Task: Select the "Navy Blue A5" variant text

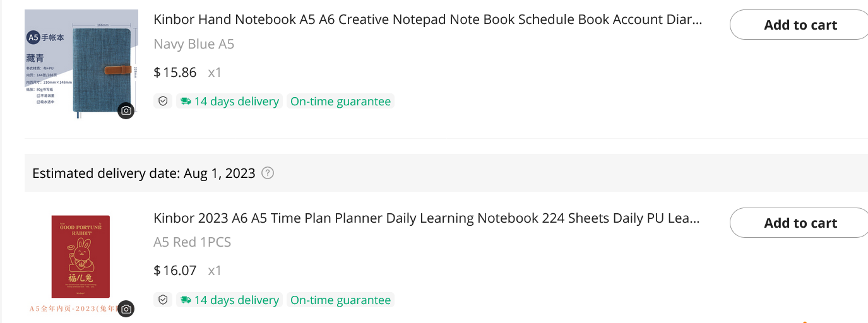Action: click(x=194, y=44)
